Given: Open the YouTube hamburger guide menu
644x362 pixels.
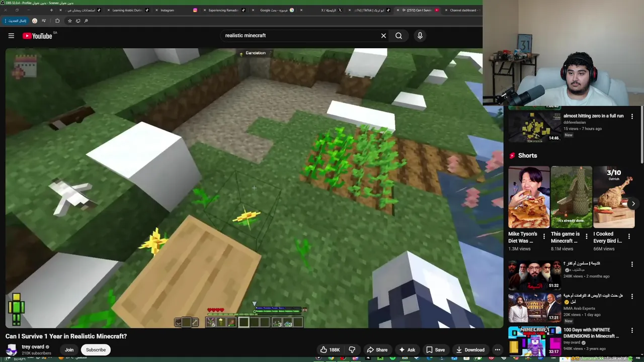Looking at the screenshot, I should pos(11,36).
